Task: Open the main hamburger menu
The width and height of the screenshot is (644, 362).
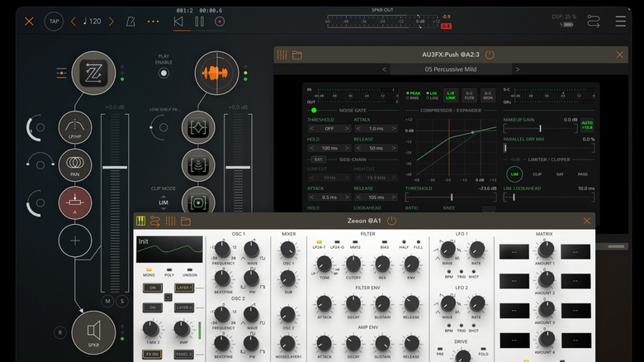Action: [621, 21]
